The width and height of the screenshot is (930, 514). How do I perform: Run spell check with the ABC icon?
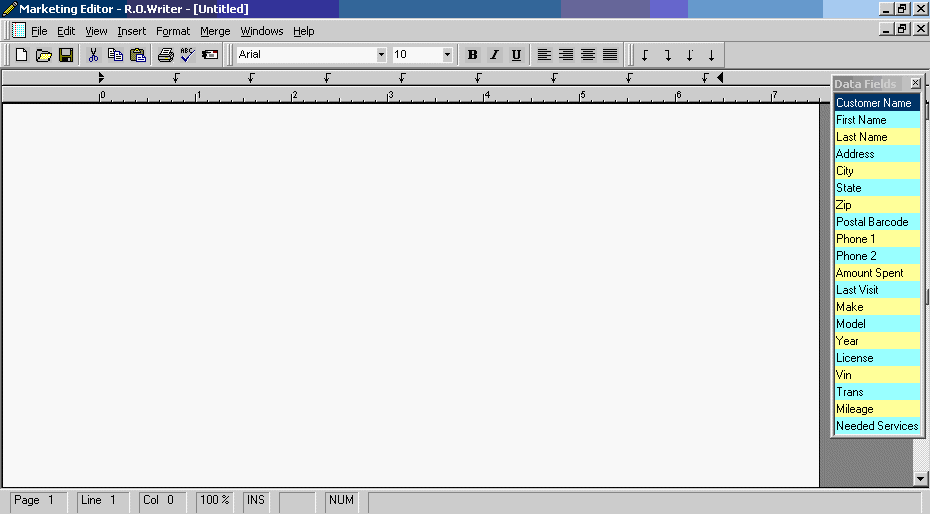coord(187,55)
